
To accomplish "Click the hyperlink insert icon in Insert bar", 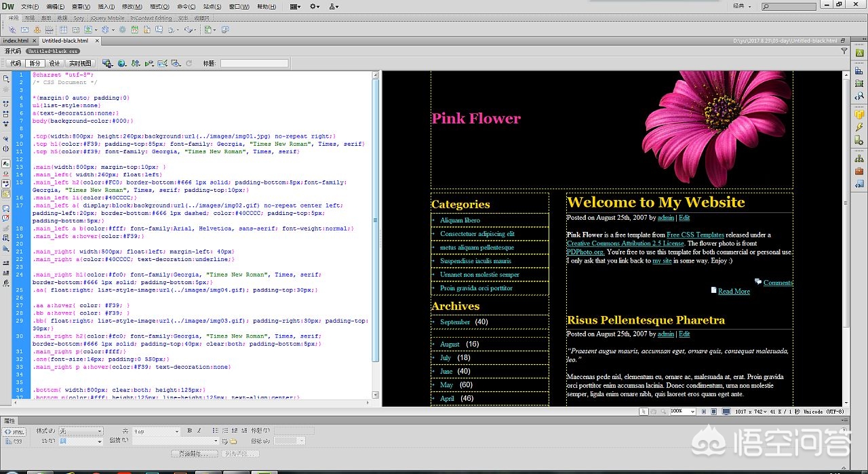I will point(12,30).
